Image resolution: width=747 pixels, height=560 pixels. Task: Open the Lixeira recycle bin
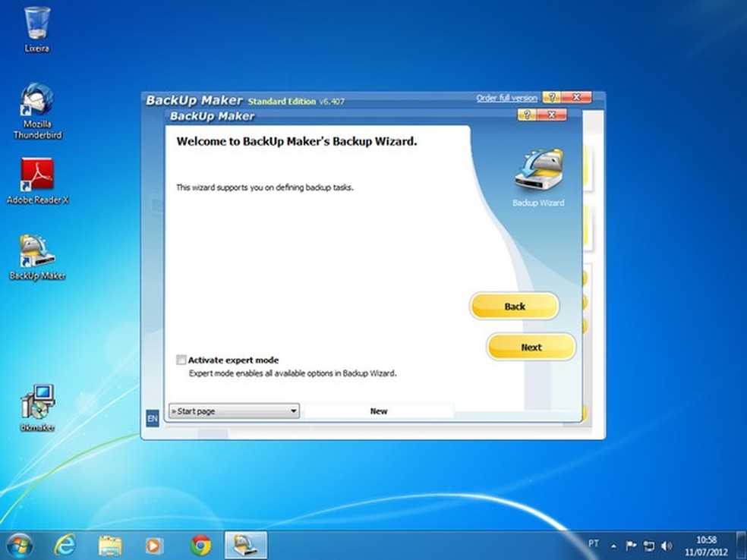click(x=36, y=24)
